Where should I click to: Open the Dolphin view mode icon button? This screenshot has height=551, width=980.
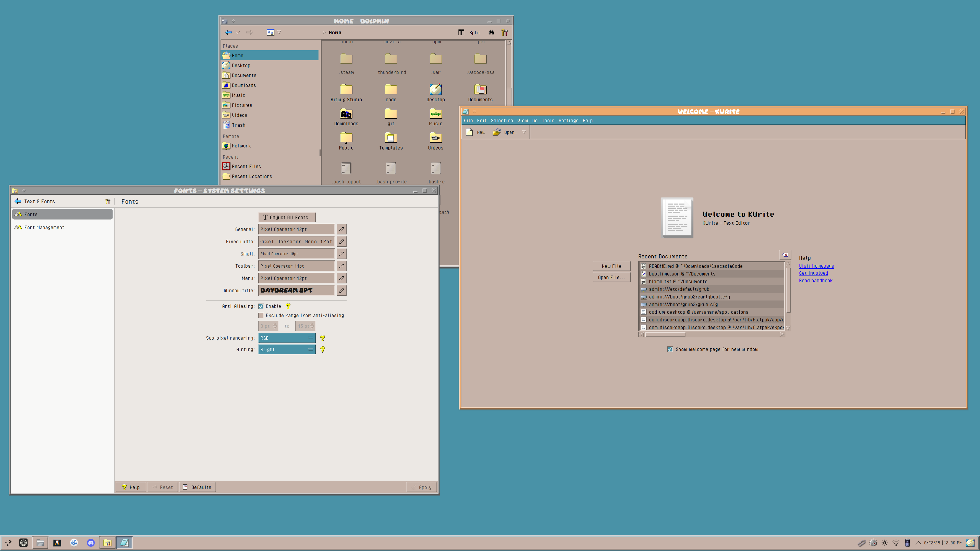click(270, 32)
